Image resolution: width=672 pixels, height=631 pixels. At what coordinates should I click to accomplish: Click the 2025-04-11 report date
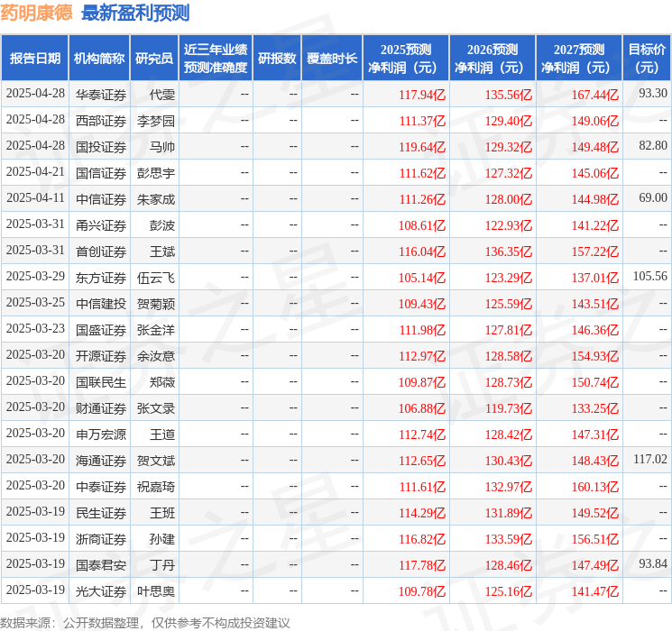click(x=35, y=198)
